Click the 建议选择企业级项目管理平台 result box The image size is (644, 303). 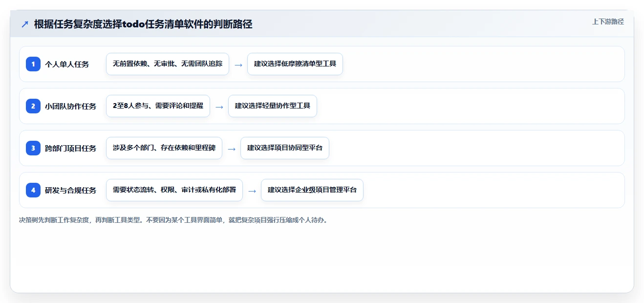click(312, 190)
